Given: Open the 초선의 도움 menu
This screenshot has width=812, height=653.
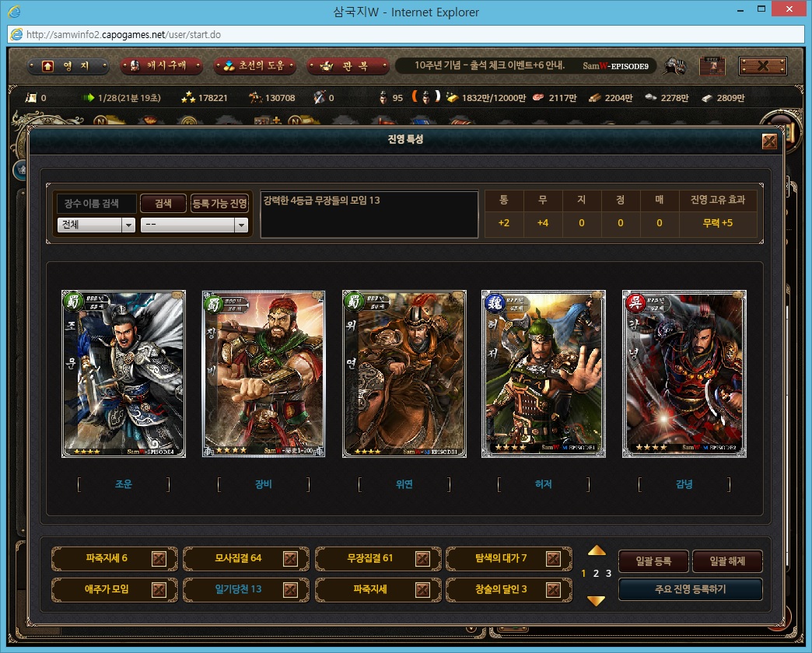Looking at the screenshot, I should coord(255,66).
